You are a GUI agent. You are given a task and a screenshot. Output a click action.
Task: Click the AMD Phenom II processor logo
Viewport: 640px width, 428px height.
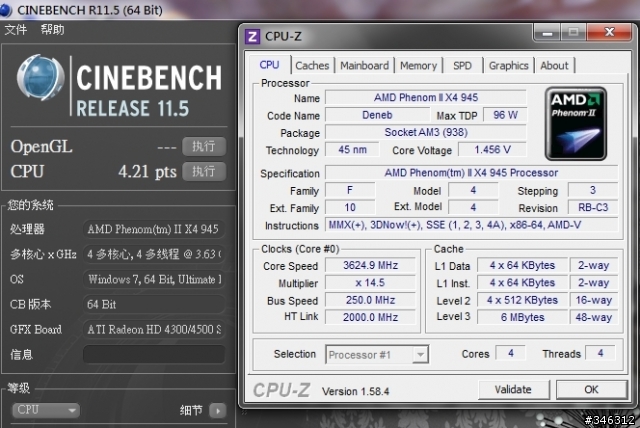[x=576, y=124]
